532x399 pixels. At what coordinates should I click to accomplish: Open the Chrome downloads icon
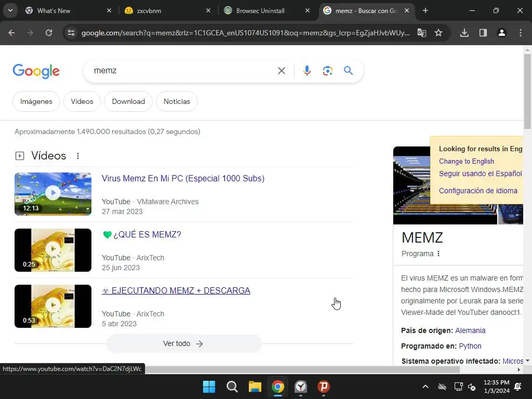point(464,33)
